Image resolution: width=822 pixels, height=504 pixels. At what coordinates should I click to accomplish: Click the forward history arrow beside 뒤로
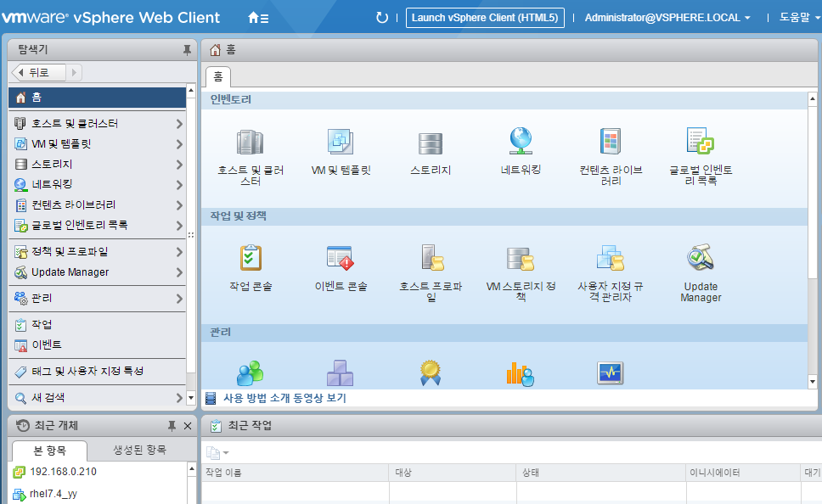74,72
